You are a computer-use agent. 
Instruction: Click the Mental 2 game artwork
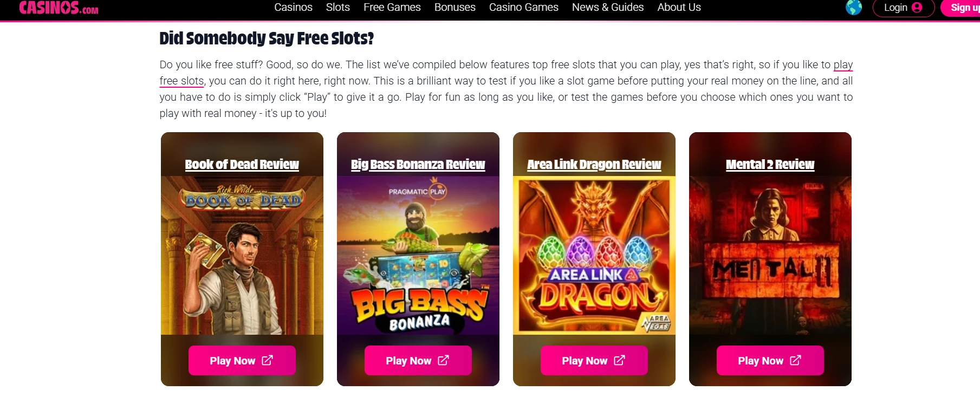[x=770, y=255]
